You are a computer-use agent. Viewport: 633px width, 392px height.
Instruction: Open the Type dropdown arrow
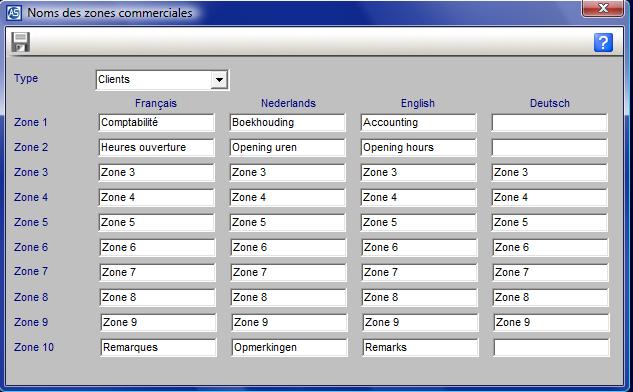point(219,80)
